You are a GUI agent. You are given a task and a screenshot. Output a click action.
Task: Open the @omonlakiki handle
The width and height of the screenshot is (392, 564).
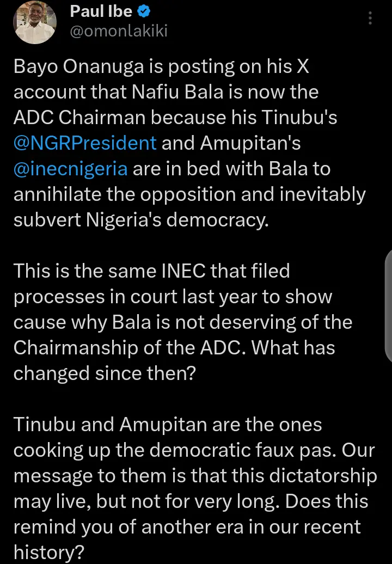pyautogui.click(x=119, y=30)
